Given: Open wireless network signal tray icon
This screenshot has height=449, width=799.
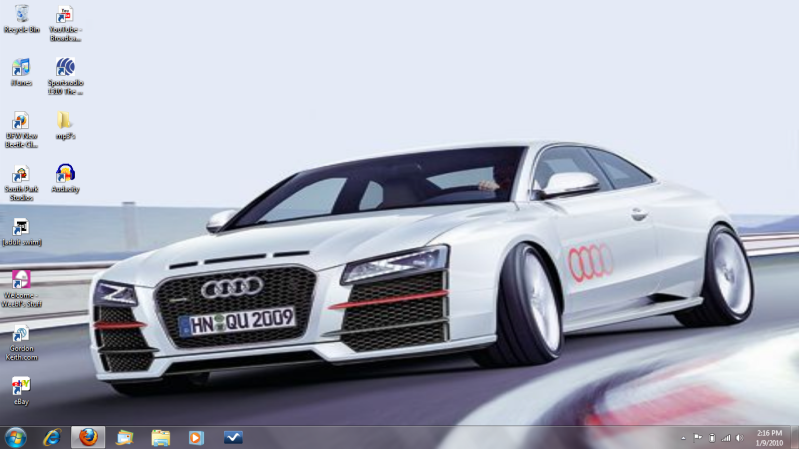Looking at the screenshot, I should [x=726, y=438].
